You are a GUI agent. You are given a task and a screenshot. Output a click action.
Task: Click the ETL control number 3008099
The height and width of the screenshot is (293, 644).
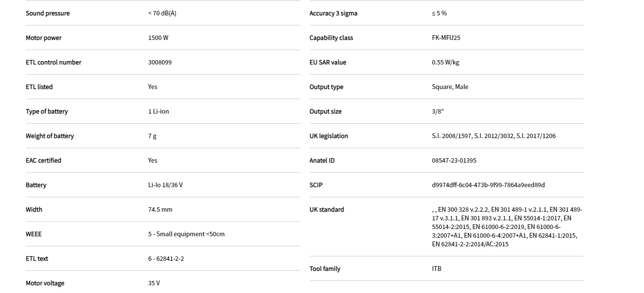point(160,63)
